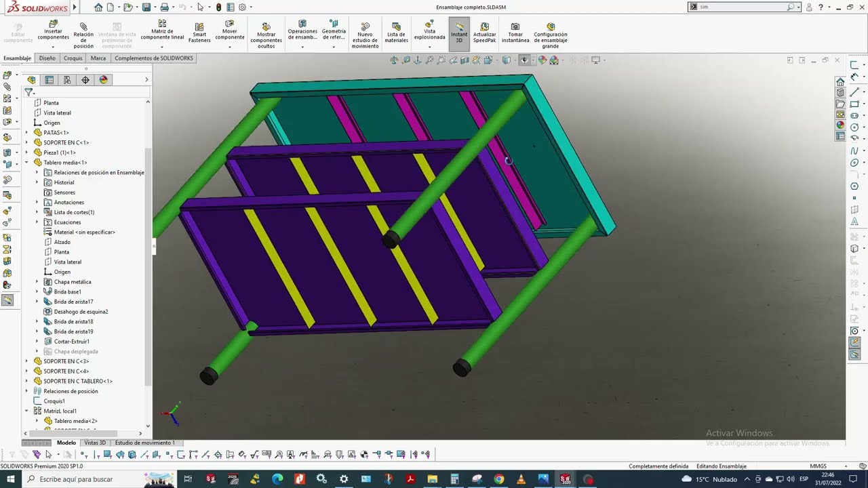The width and height of the screenshot is (868, 488).
Task: Open the DisplayManager color ball tab
Action: (103, 80)
